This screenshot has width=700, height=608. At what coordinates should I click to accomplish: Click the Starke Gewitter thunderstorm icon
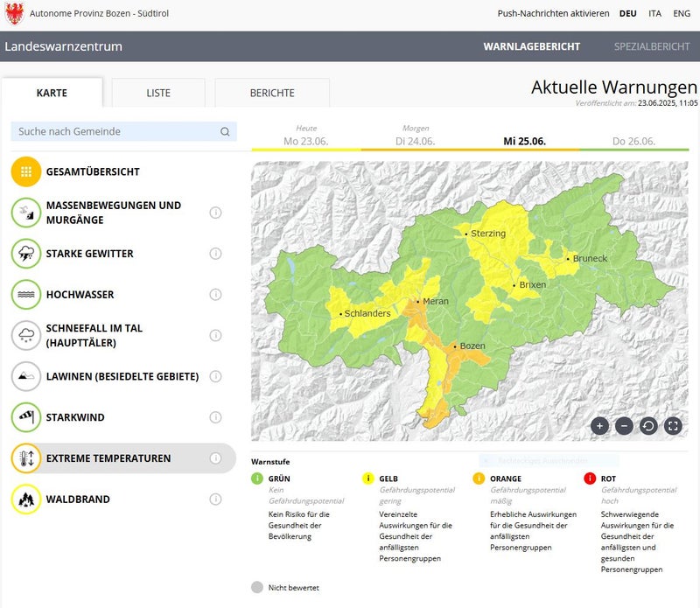[26, 254]
